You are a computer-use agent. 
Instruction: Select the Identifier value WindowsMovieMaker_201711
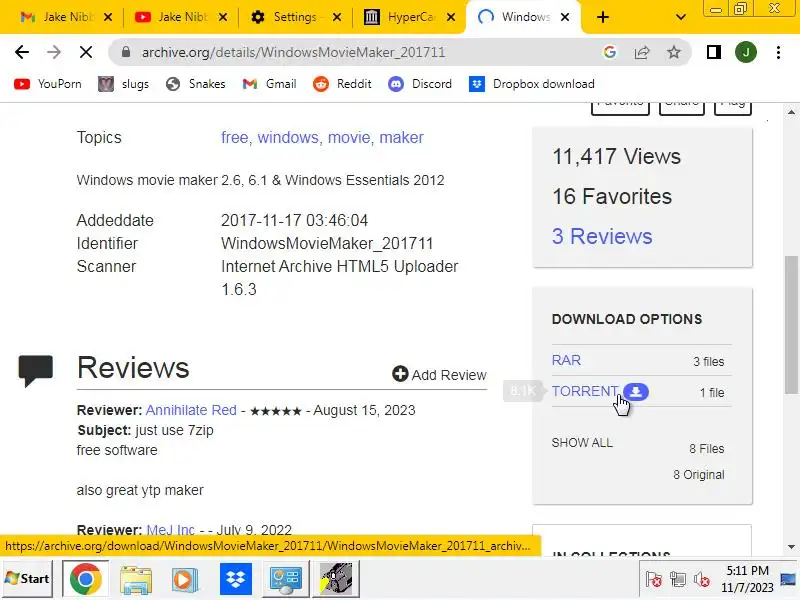[327, 243]
